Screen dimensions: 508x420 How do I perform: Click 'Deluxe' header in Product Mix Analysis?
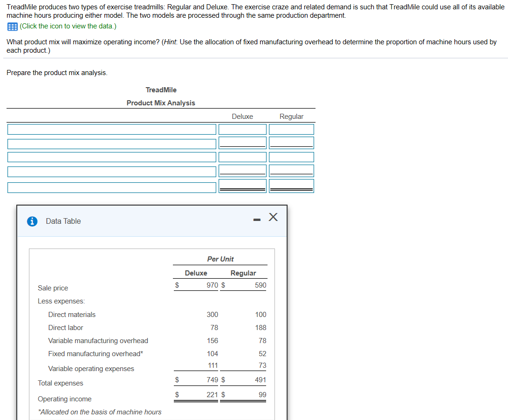242,117
